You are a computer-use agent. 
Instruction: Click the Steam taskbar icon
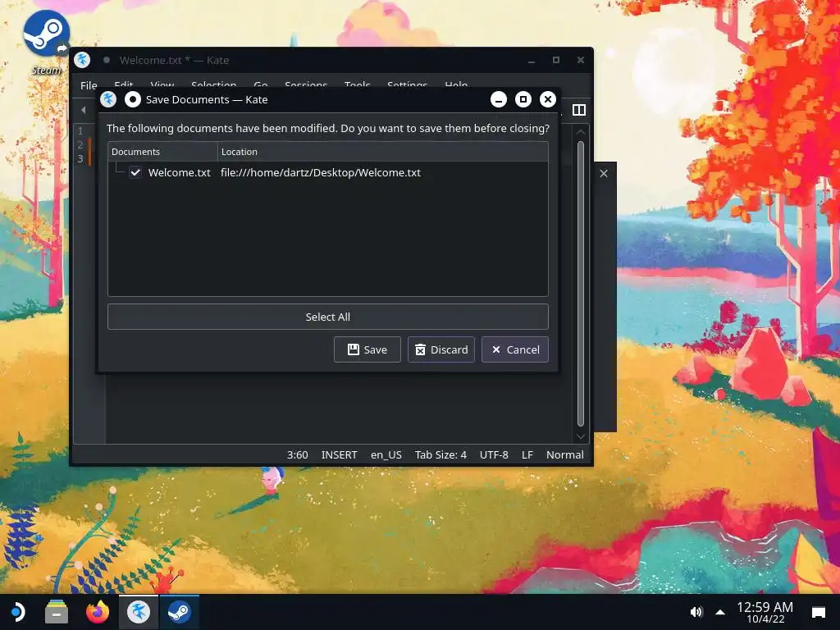(x=180, y=612)
